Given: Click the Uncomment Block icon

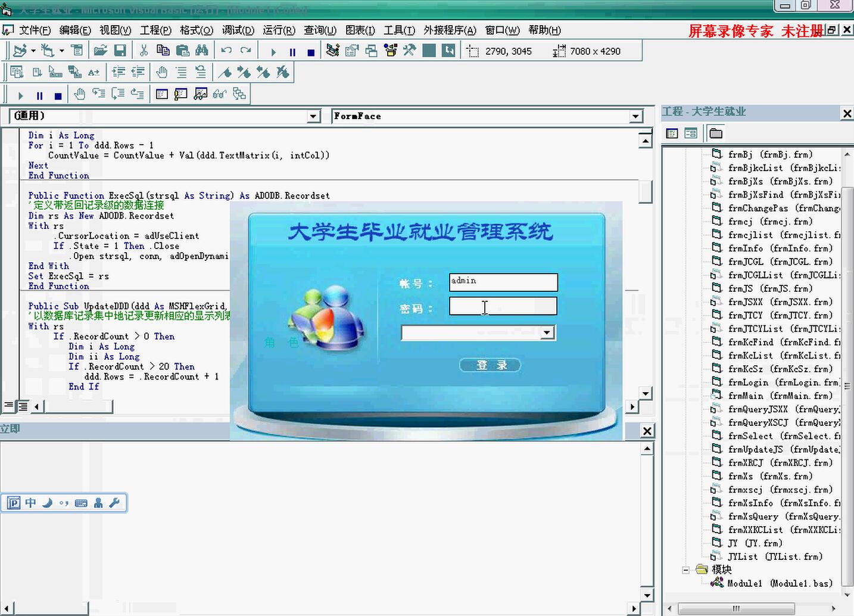Looking at the screenshot, I should 201,72.
